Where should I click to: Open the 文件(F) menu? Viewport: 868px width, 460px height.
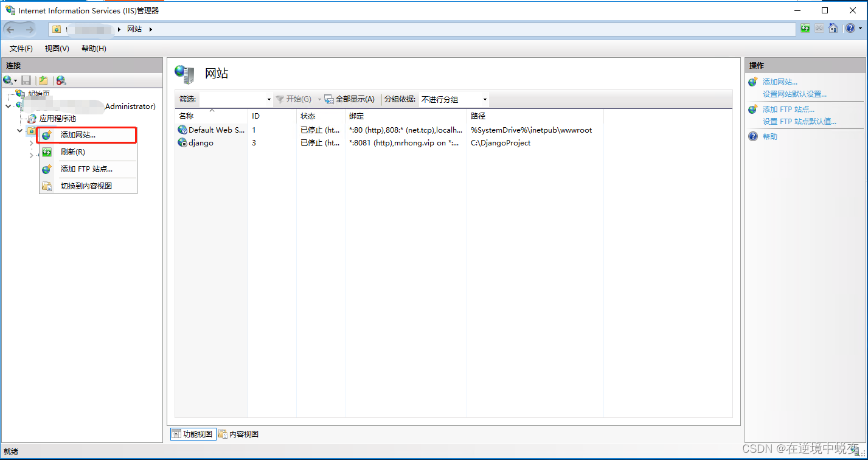[21, 49]
